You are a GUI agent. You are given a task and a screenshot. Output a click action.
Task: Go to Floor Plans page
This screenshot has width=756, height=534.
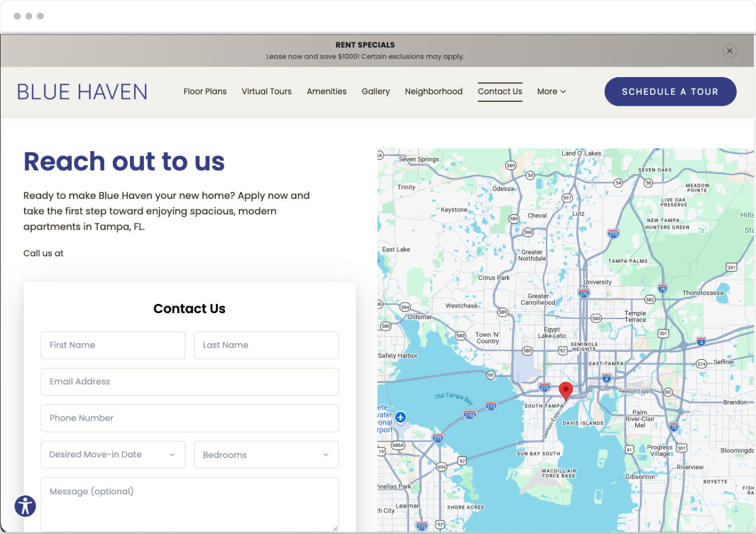[205, 91]
